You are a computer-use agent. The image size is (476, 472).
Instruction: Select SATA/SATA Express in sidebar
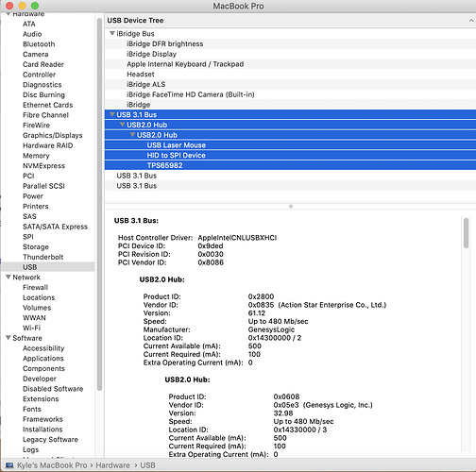pos(55,227)
